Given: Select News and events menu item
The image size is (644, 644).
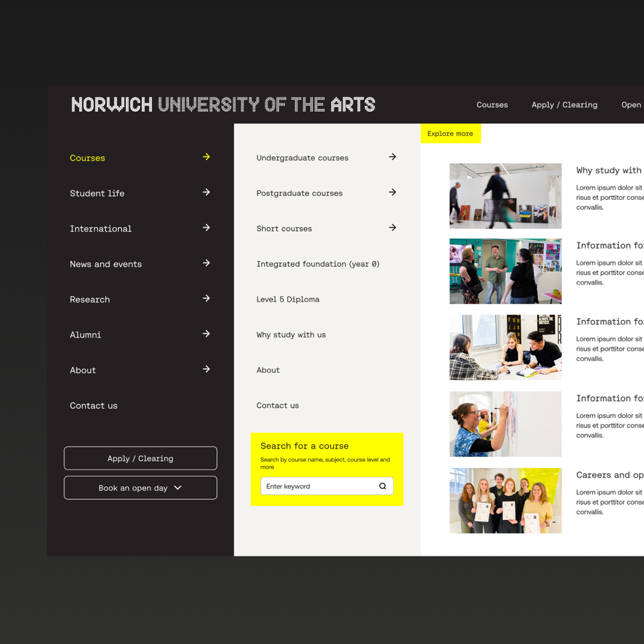Looking at the screenshot, I should coord(105,264).
